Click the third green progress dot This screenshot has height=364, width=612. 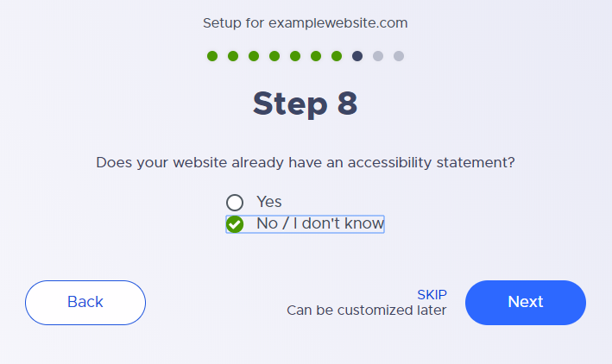tap(254, 56)
